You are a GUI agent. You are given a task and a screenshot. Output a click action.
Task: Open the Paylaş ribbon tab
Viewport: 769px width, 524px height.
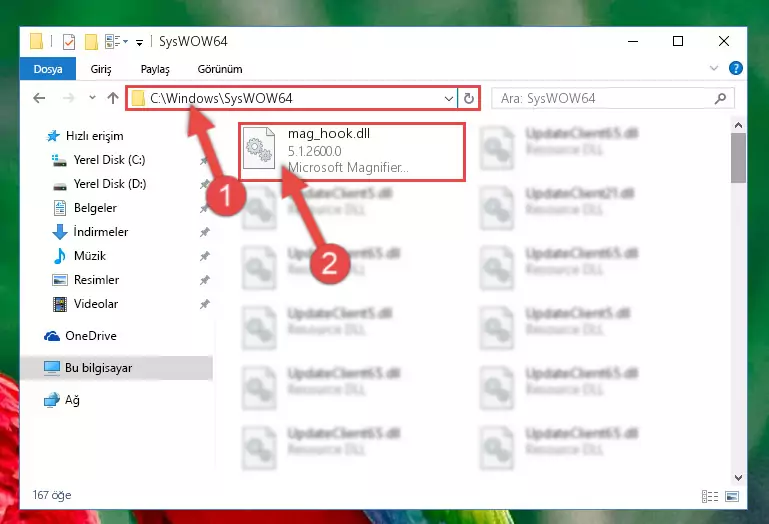click(x=155, y=69)
